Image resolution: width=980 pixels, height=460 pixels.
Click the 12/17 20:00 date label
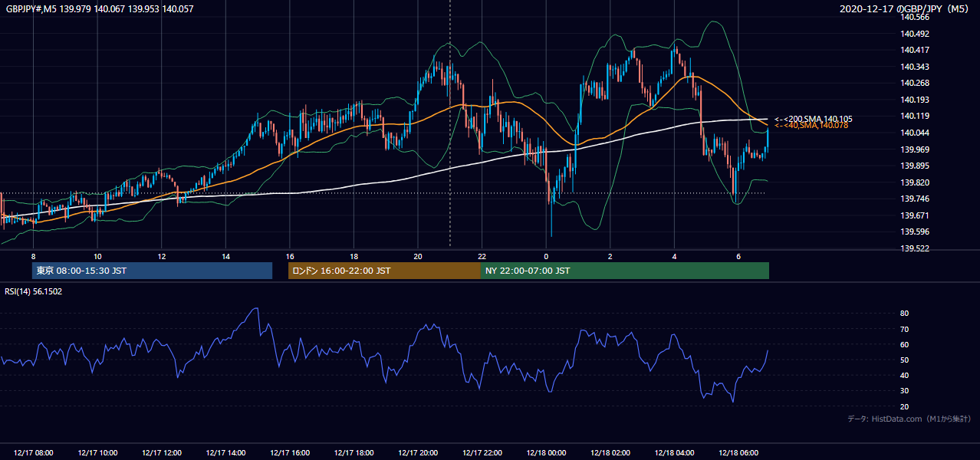coord(419,453)
